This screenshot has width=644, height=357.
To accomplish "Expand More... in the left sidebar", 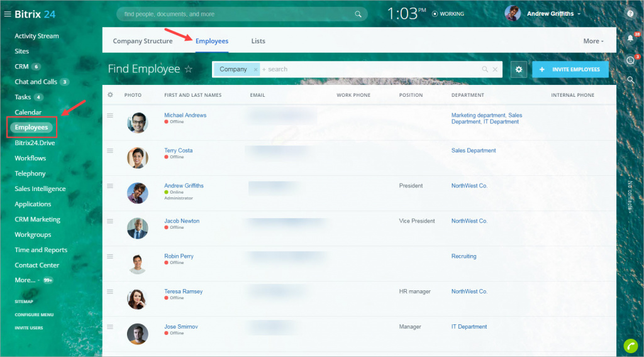I will (27, 280).
